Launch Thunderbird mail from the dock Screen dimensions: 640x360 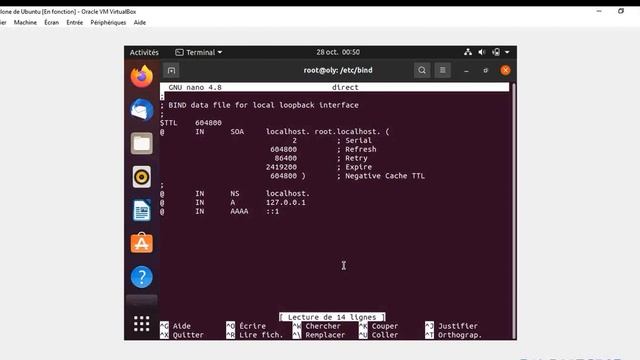[x=142, y=110]
